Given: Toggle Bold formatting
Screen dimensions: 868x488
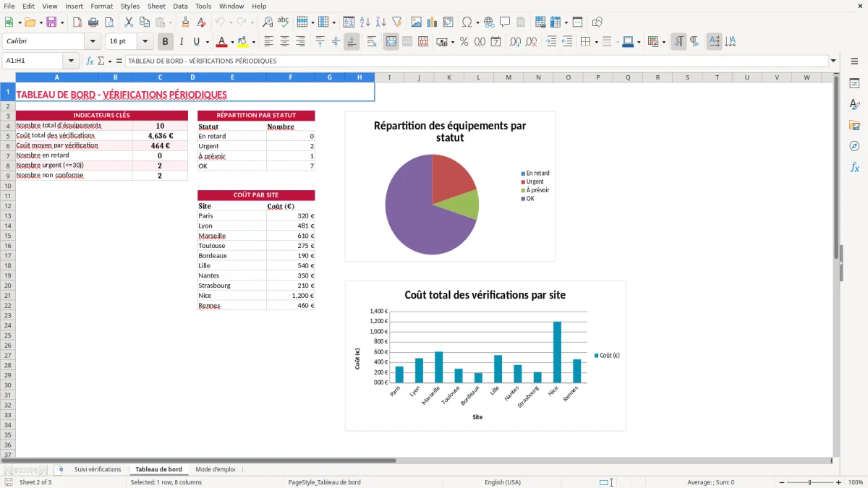Looking at the screenshot, I should [x=166, y=42].
